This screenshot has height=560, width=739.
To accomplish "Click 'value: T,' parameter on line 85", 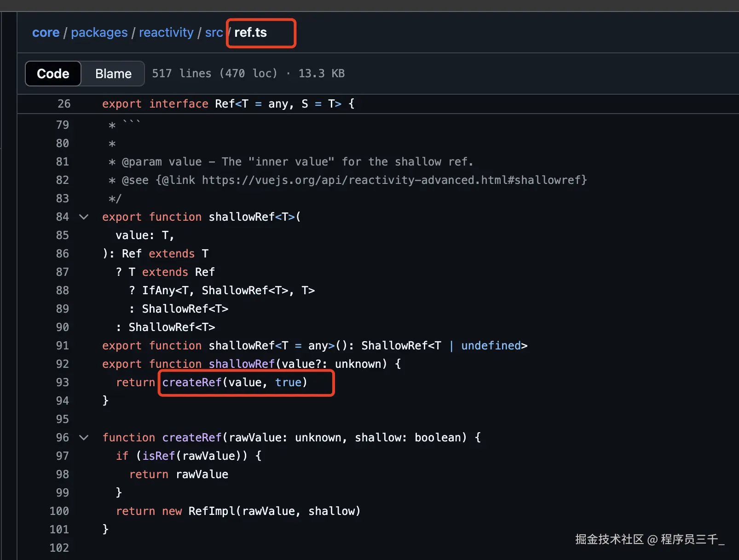I will coord(145,235).
